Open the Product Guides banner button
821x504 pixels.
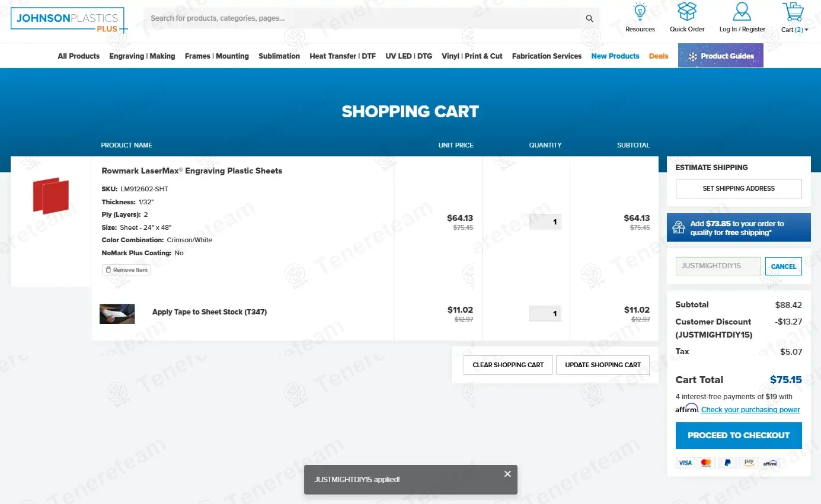pyautogui.click(x=720, y=56)
